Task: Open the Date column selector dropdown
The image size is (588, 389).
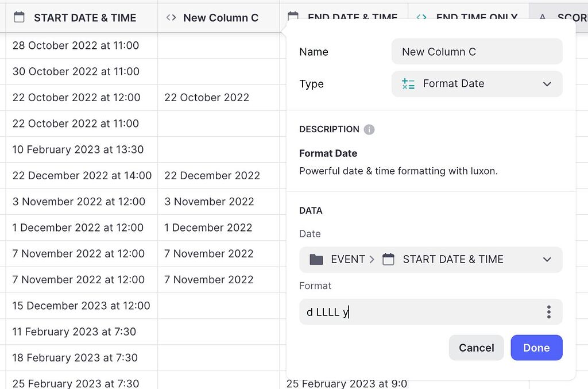Action: (x=547, y=260)
